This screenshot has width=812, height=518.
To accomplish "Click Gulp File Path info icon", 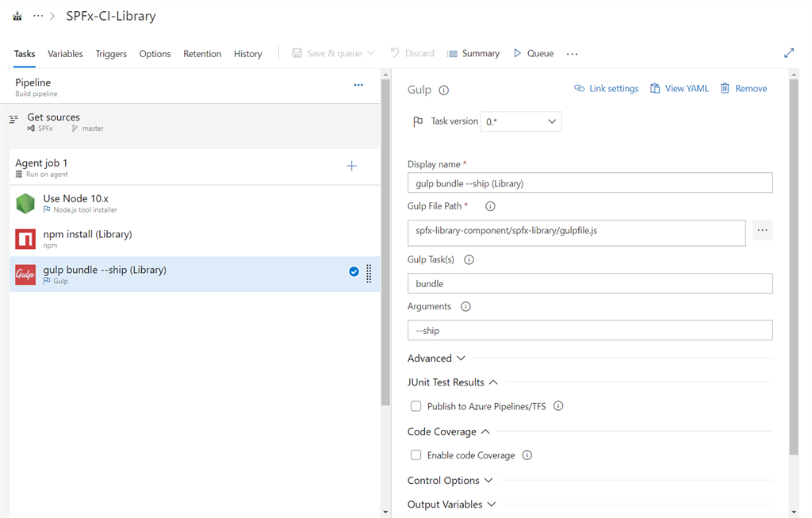I will tap(490, 206).
